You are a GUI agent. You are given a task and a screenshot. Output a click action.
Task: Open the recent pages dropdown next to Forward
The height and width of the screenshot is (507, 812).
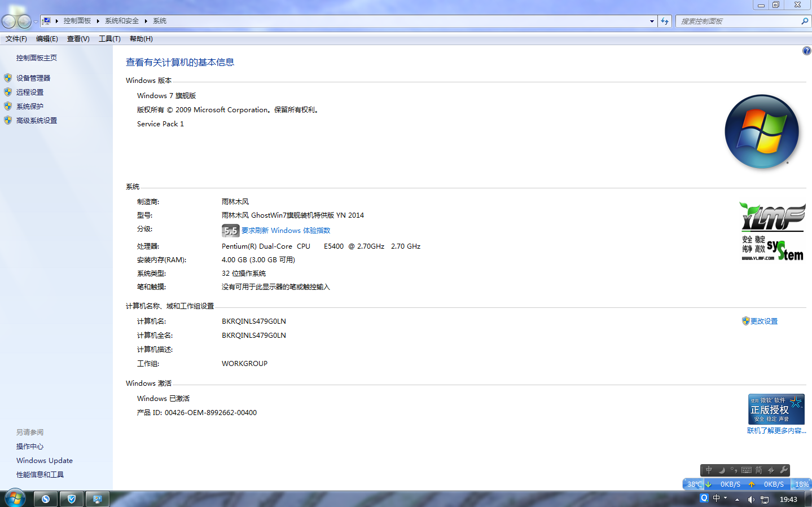tap(36, 21)
